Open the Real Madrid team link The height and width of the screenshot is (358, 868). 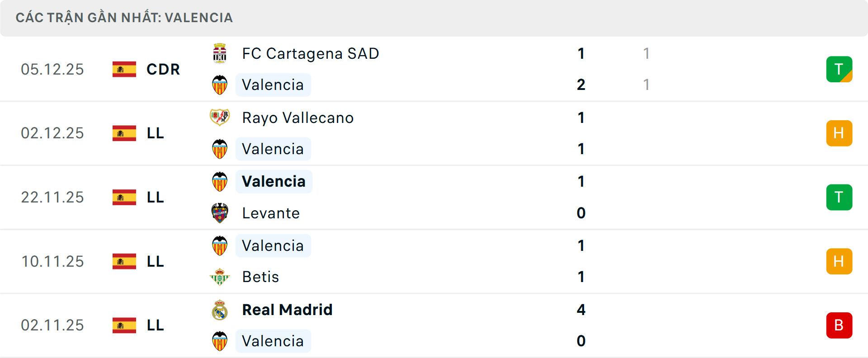287,310
